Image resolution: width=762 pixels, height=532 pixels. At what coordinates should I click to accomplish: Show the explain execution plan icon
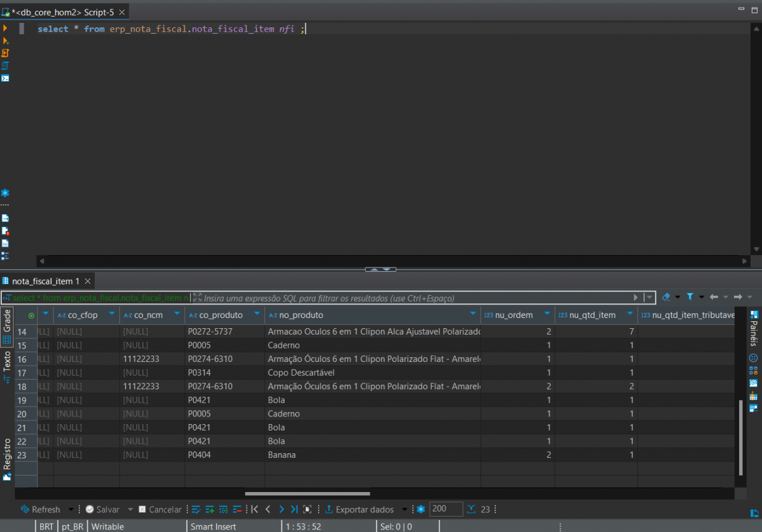(5, 65)
